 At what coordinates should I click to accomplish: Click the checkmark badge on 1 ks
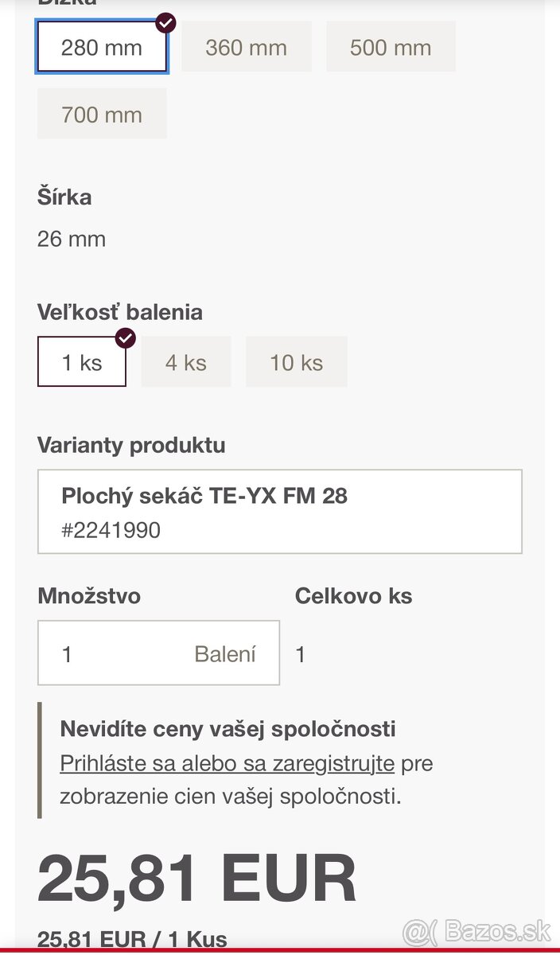[126, 338]
